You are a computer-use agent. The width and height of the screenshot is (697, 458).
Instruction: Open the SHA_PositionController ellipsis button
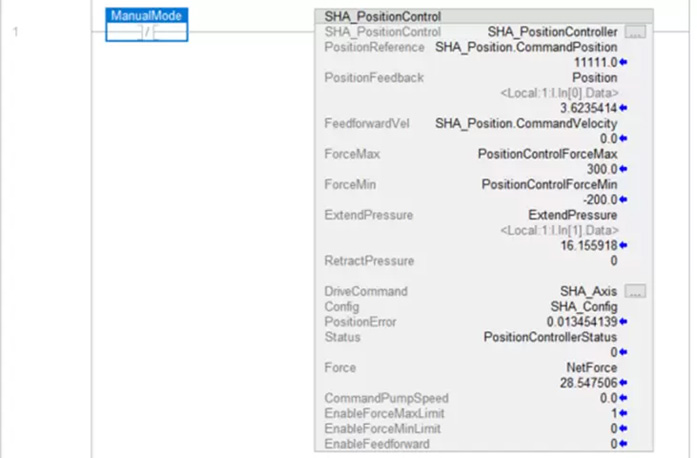(635, 32)
